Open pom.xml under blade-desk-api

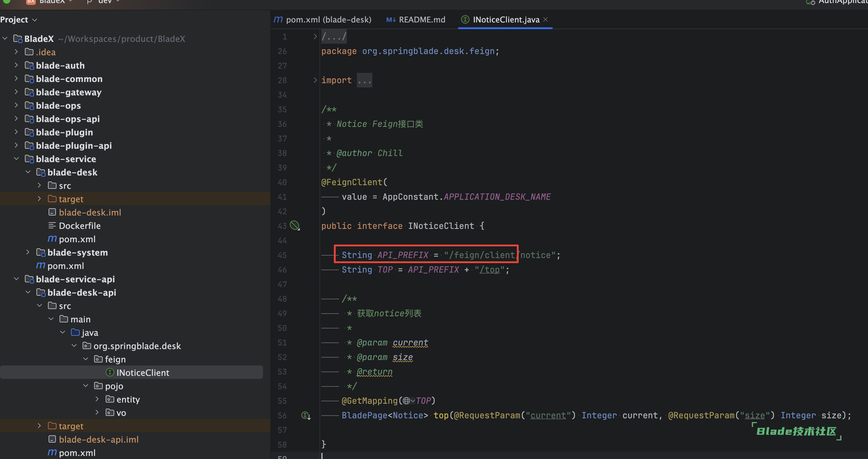coord(77,453)
